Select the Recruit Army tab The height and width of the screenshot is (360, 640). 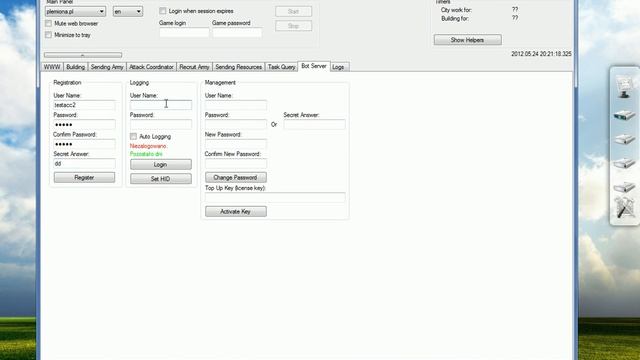point(194,67)
